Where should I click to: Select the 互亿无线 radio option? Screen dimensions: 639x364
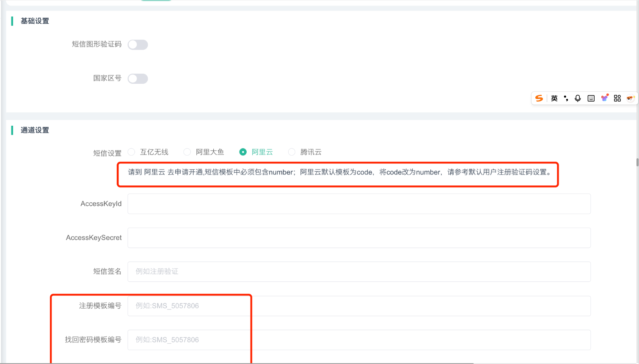[x=132, y=152]
